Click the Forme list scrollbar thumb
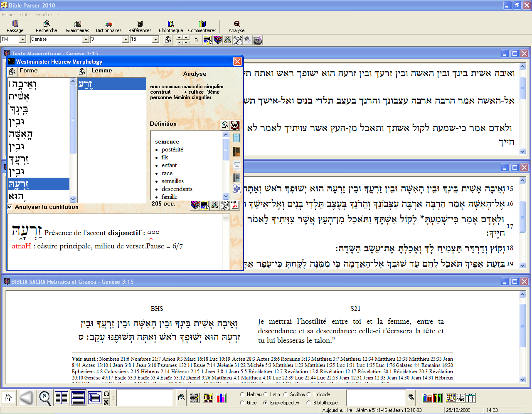This screenshot has height=414, width=532. [x=73, y=120]
